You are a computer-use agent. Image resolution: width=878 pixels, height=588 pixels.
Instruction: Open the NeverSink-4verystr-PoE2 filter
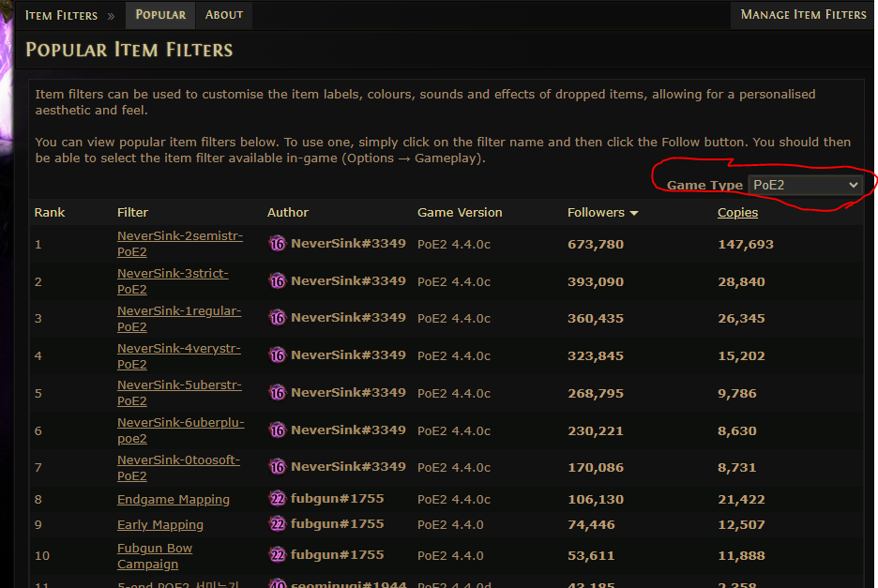point(178,356)
